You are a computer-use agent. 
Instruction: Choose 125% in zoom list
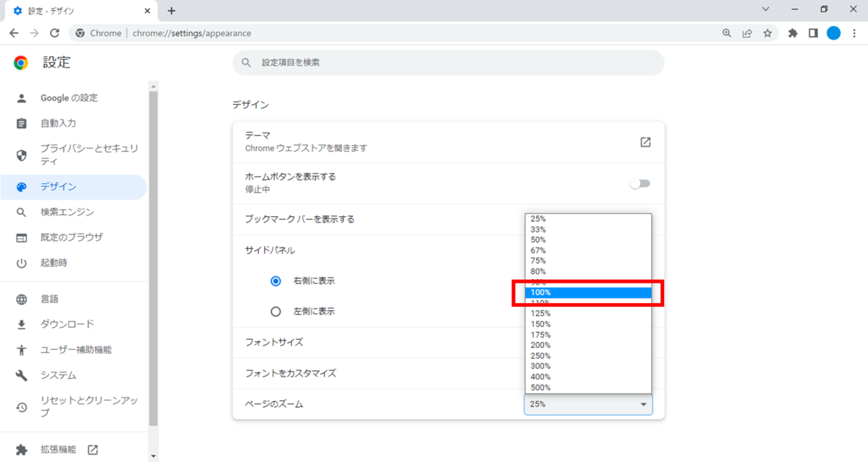588,314
